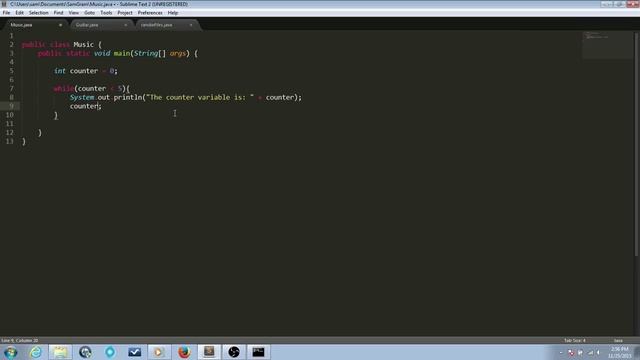Launch Internet Explorer from taskbar
Image resolution: width=640 pixels, height=360 pixels.
coord(36,352)
